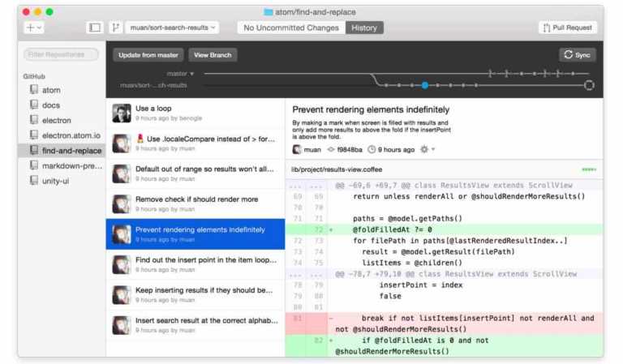Select 'Use .localeCompare instead of > for...' commit

tap(195, 143)
